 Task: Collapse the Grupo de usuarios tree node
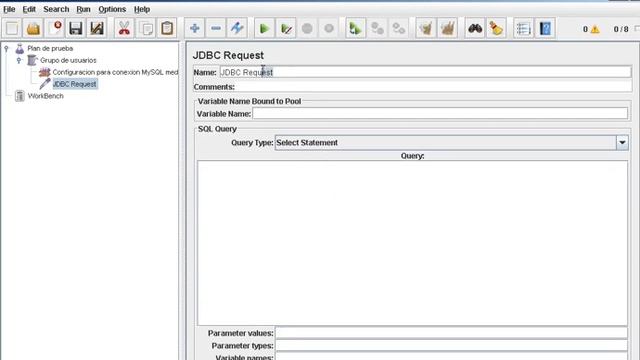point(19,60)
